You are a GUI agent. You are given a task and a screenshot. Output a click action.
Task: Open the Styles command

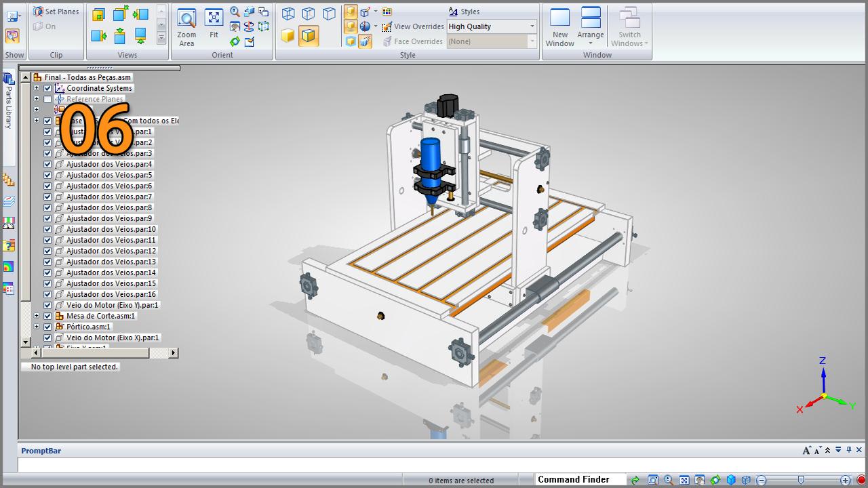click(x=464, y=12)
